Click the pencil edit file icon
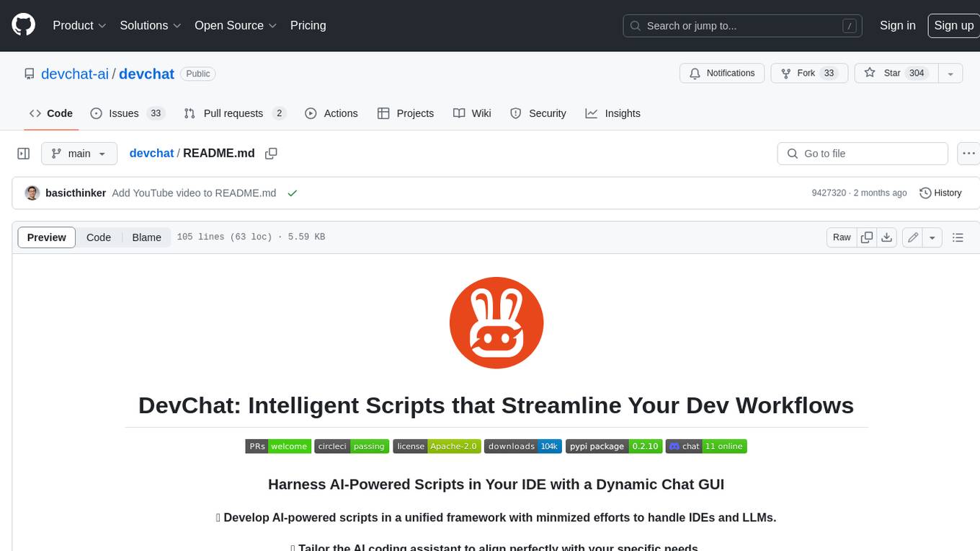The width and height of the screenshot is (980, 551). (x=913, y=237)
